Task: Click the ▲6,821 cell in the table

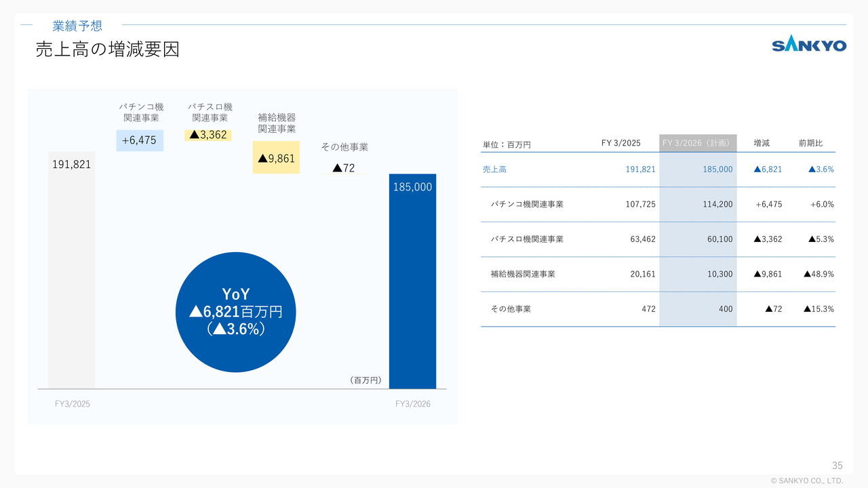Action: 768,169
